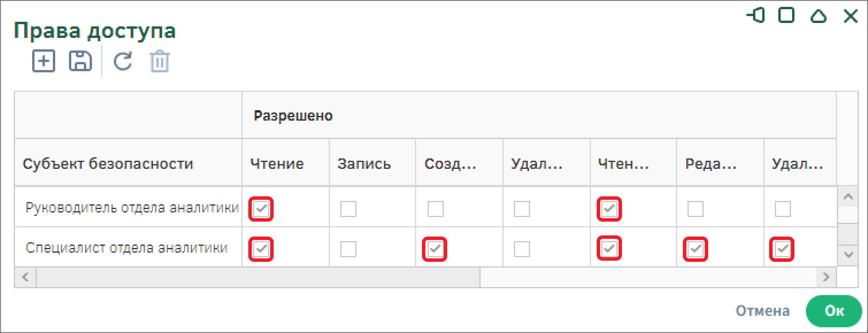The height and width of the screenshot is (333, 868).
Task: Click the refresh arrow icon
Action: pos(123,61)
